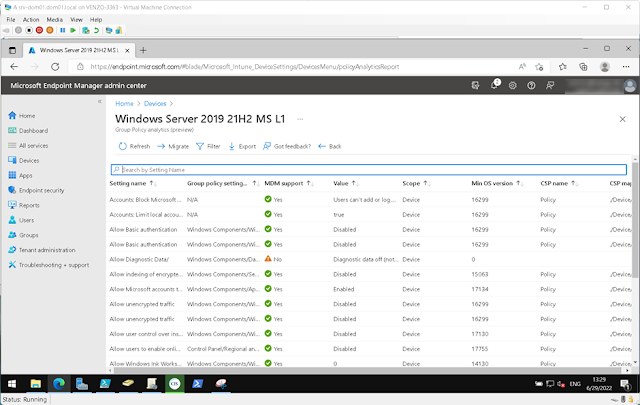Open the Help menu in VM Connection
Viewport: 640px width, 405px height.
[96, 20]
